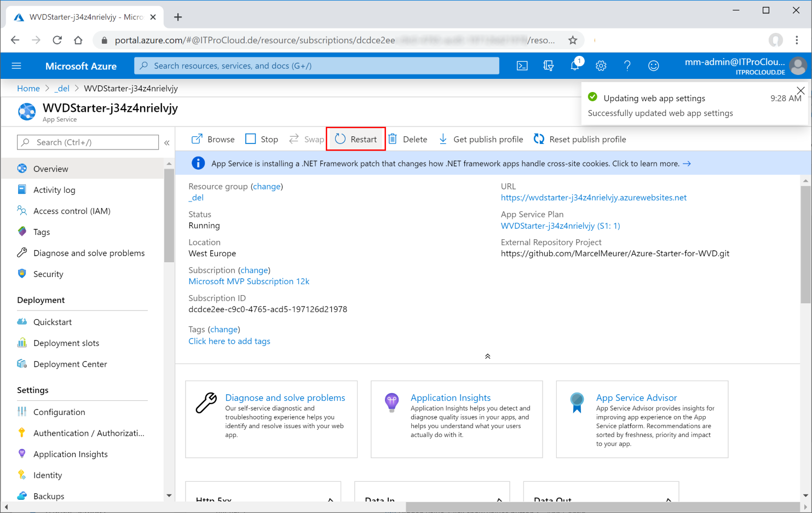Follow the learn more arrow in the banner
Image resolution: width=812 pixels, height=513 pixels.
[687, 164]
